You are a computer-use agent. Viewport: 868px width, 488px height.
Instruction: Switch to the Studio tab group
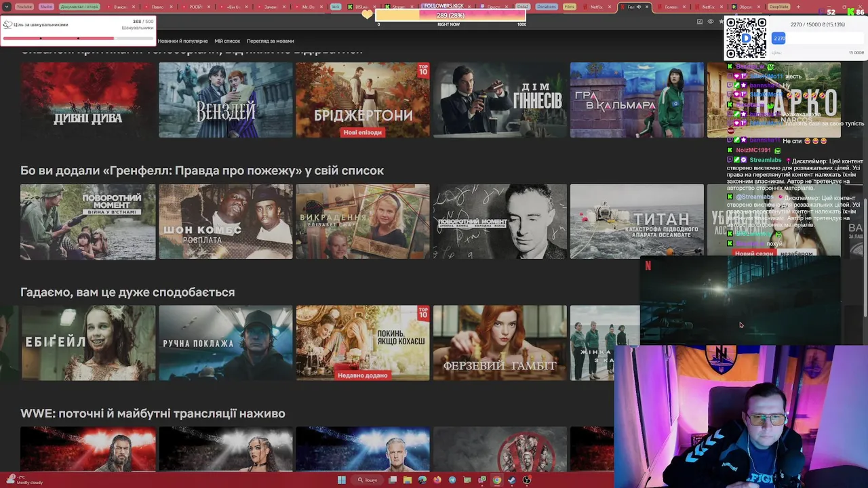click(46, 7)
